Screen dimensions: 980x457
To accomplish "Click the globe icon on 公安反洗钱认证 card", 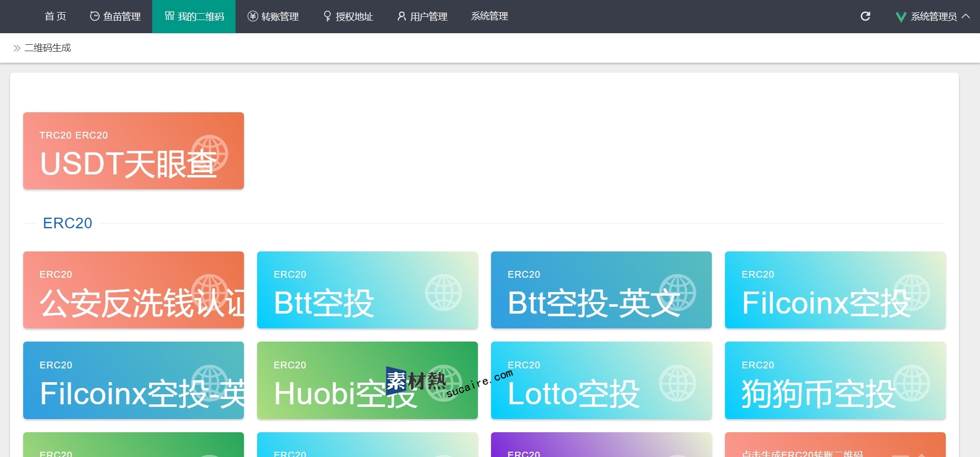I will tap(209, 293).
